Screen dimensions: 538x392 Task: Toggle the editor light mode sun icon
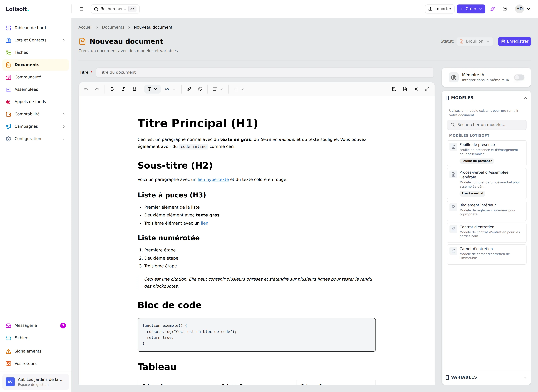click(416, 89)
